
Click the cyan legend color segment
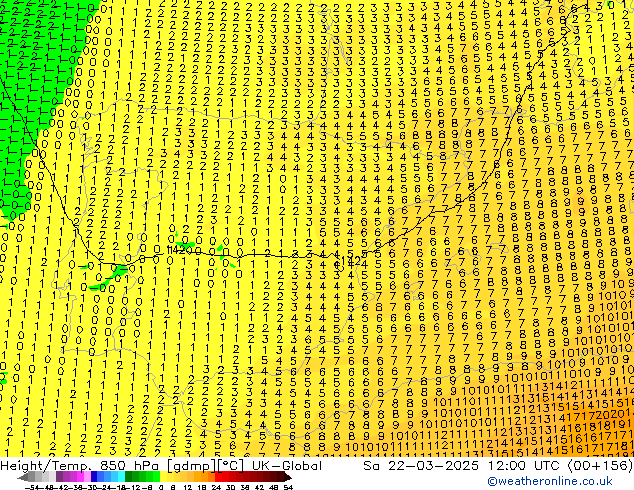click(121, 477)
